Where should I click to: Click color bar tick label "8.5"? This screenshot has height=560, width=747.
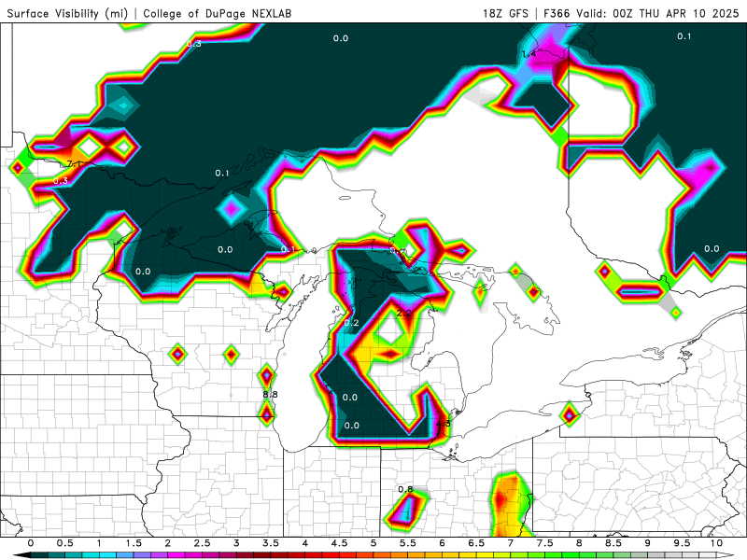613,543
